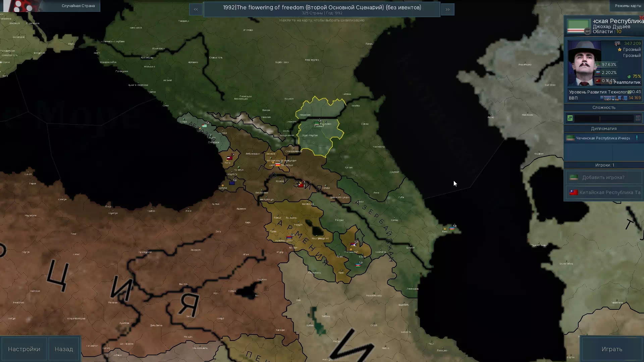Click Добавить игрока? add player button
Viewport: 644px width, 362px height.
(x=603, y=177)
